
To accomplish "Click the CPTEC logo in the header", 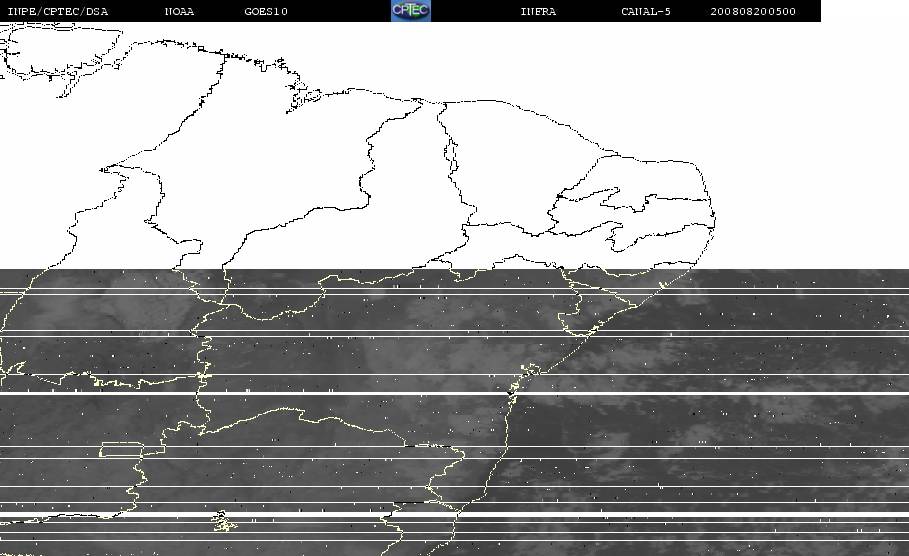I will 411,10.
